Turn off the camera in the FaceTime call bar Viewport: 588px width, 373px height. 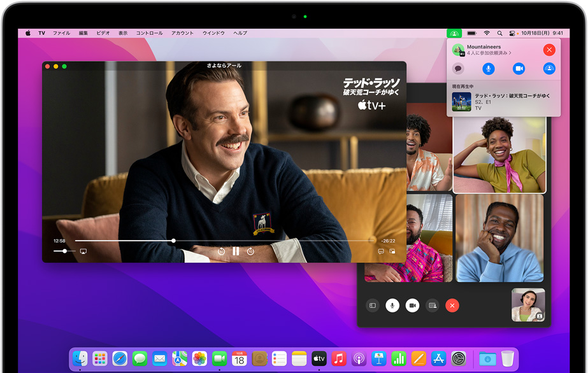coord(412,305)
